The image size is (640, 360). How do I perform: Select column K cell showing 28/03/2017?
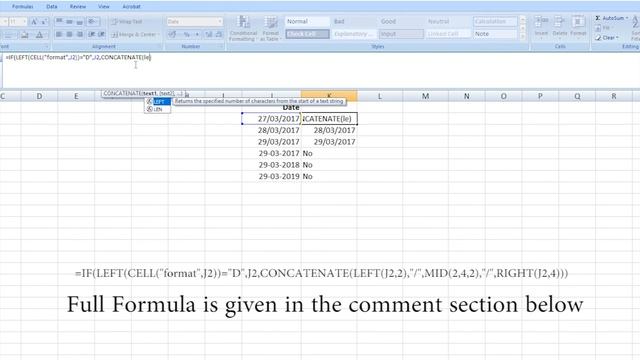(329, 130)
